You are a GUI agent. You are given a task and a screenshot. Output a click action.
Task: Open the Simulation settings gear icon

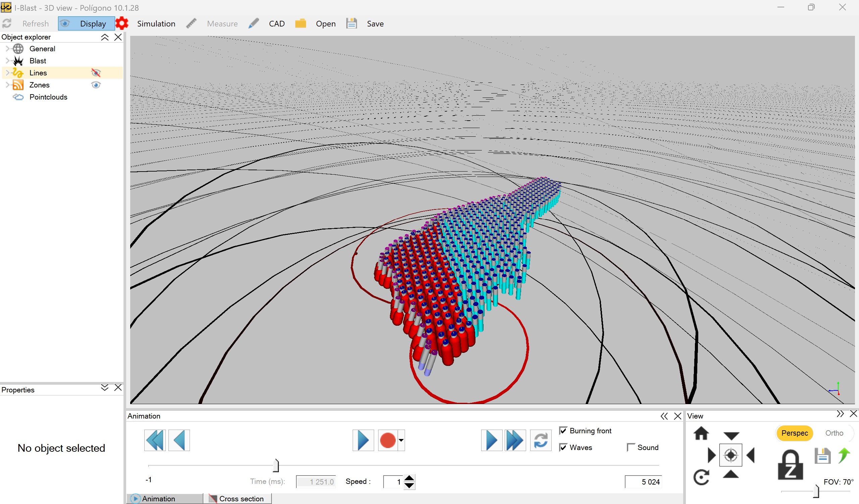coord(122,23)
